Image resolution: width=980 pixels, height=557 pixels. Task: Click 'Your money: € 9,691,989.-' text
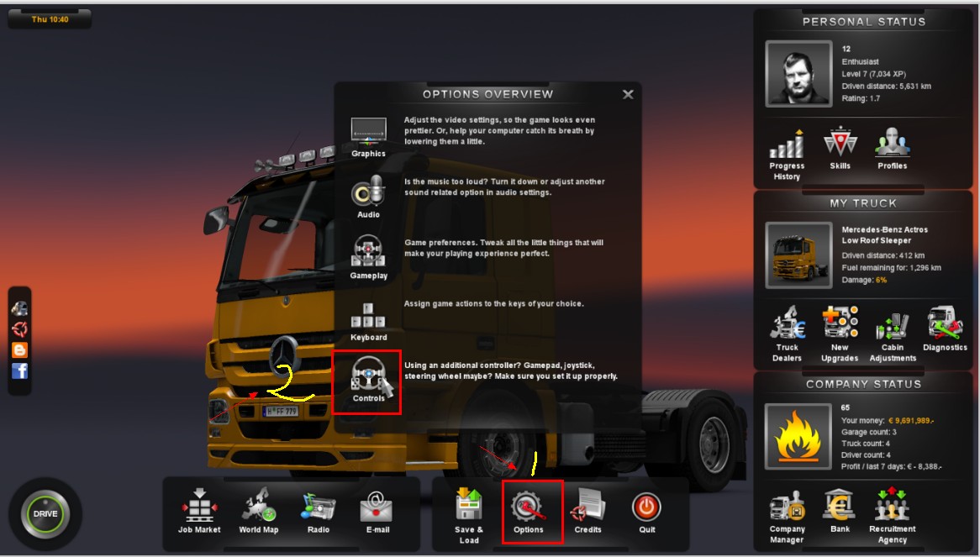888,420
